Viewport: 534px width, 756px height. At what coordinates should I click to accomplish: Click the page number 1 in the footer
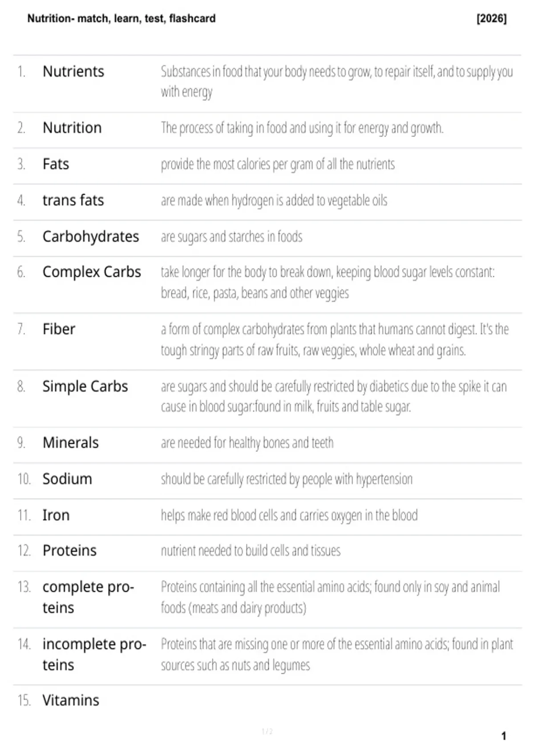coord(504,736)
